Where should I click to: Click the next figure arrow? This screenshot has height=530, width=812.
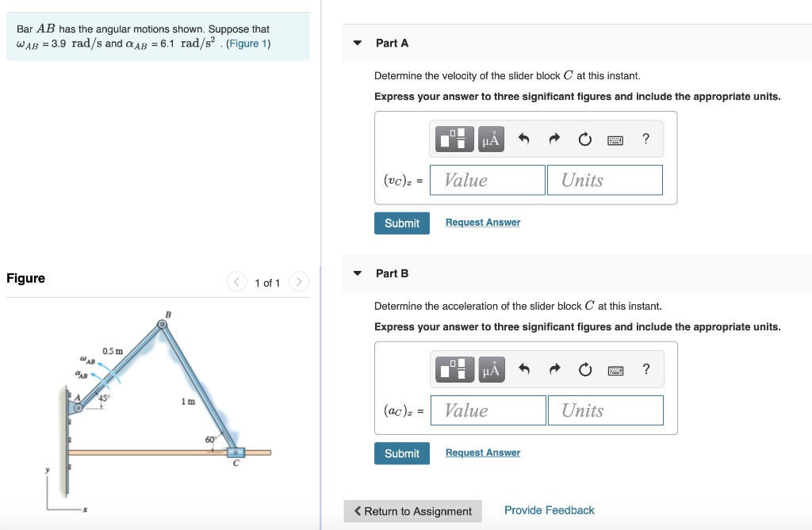299,281
